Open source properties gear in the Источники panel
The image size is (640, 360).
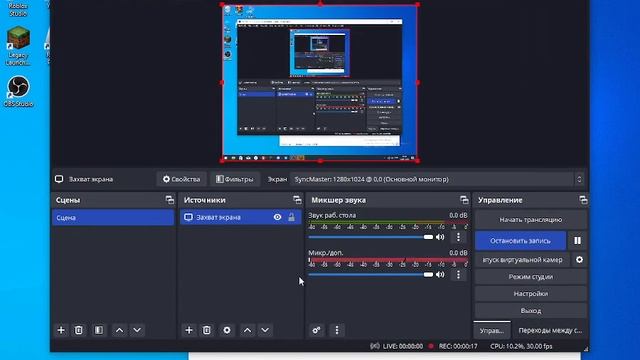coord(227,330)
